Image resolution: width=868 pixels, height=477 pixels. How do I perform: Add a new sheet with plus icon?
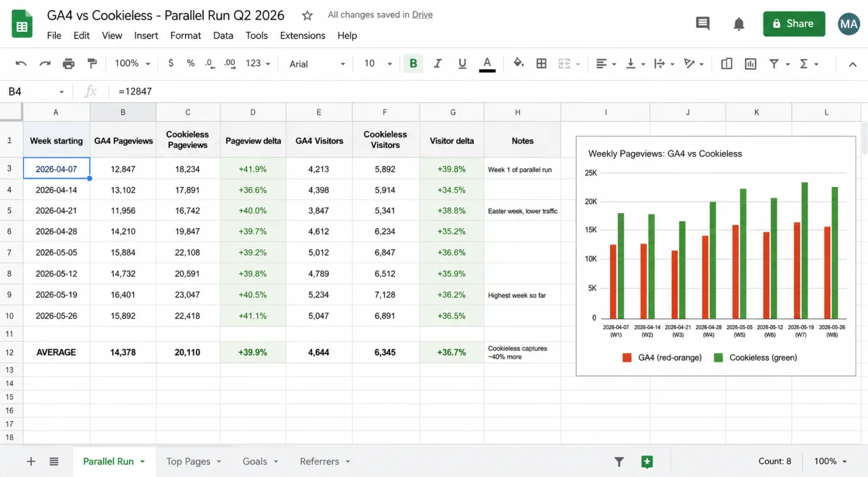point(31,461)
